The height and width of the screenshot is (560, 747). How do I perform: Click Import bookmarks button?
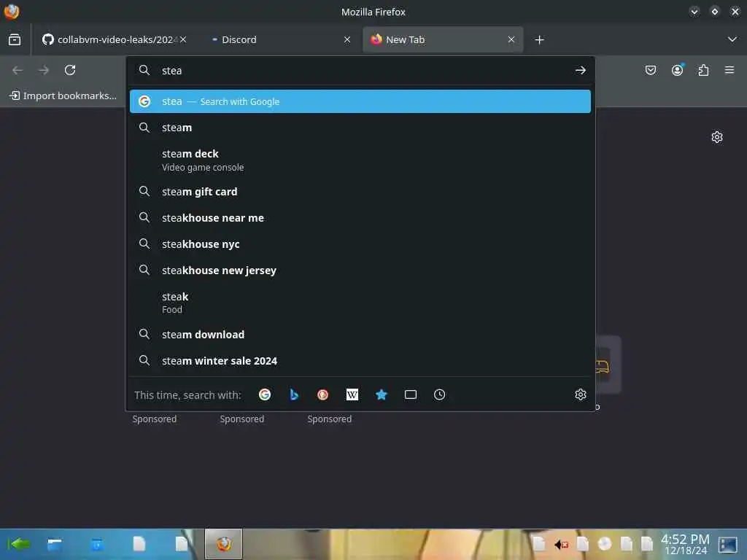63,96
